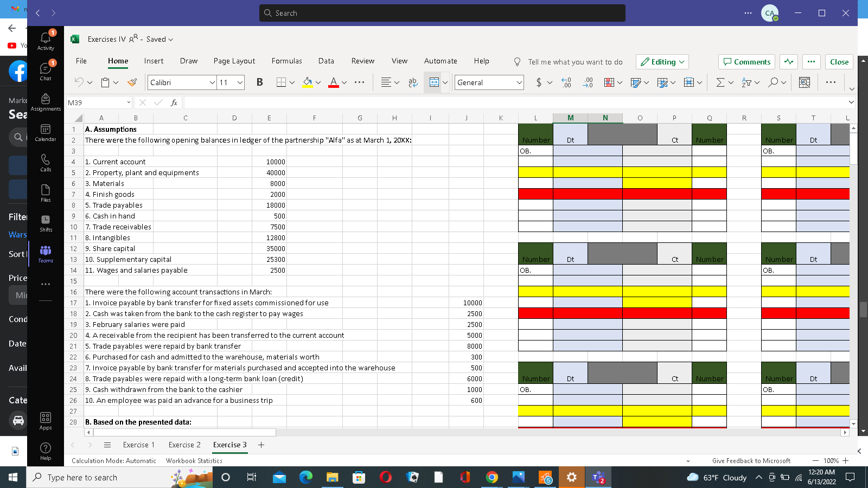Increase decimal places

coord(566,82)
